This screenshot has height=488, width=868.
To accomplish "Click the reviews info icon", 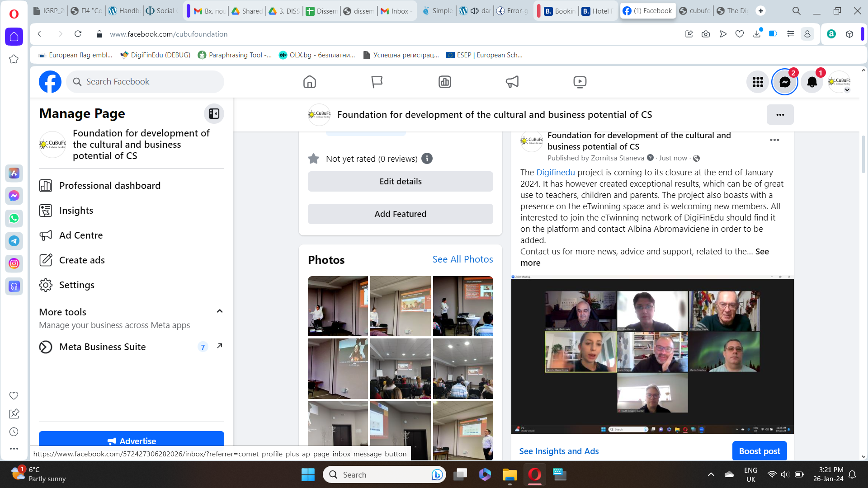I will coord(427,159).
